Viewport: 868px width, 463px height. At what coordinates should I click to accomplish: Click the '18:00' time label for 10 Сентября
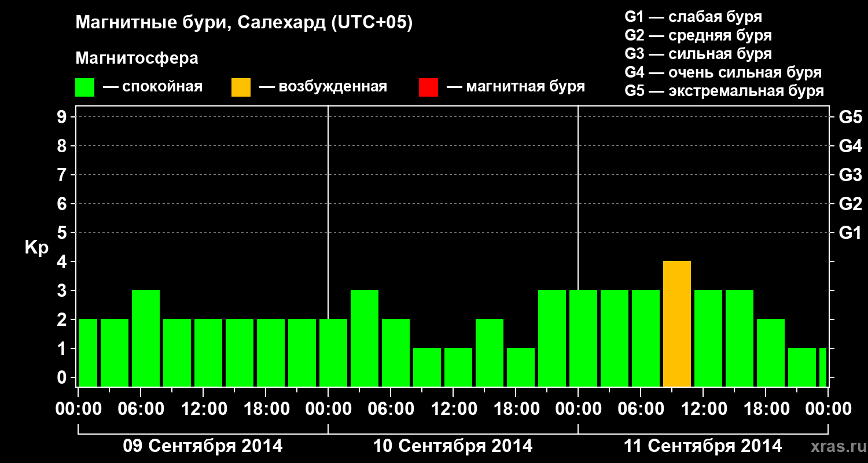click(516, 409)
